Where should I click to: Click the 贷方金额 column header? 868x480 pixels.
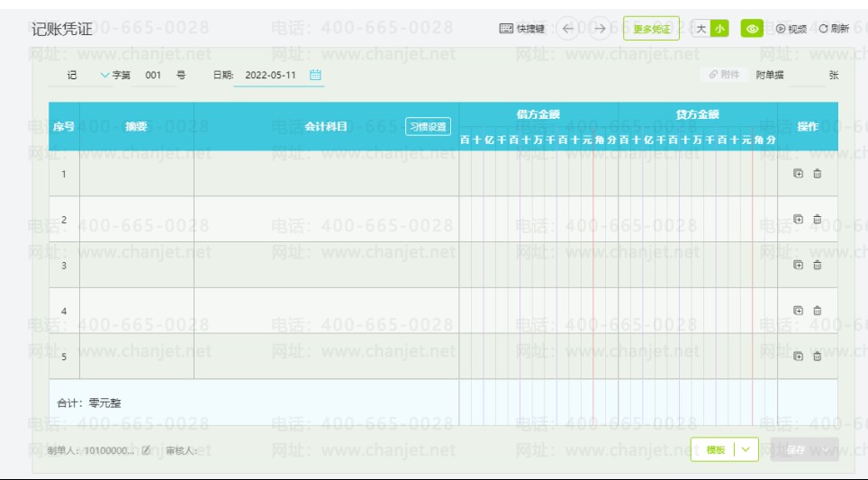tap(698, 114)
